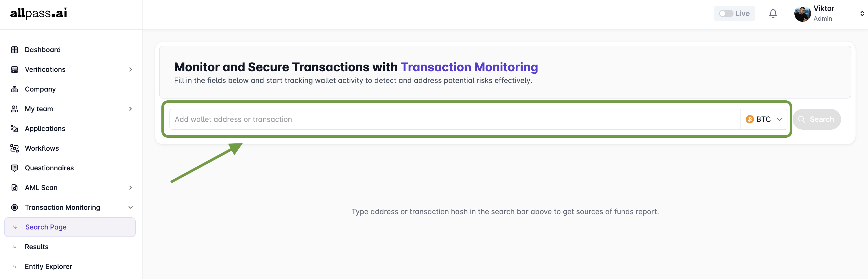Open the Results subpage
This screenshot has width=868, height=279.
37,247
